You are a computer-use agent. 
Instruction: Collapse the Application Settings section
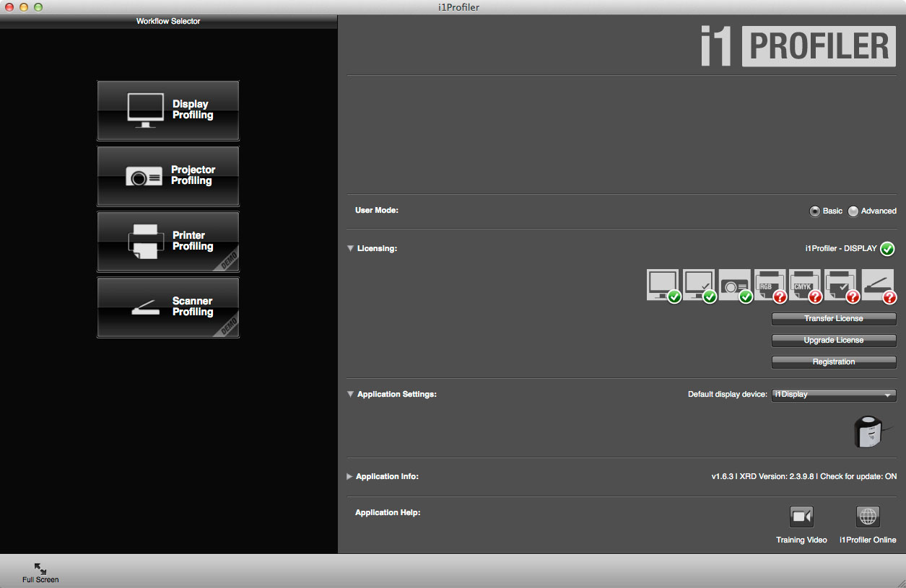click(x=351, y=395)
